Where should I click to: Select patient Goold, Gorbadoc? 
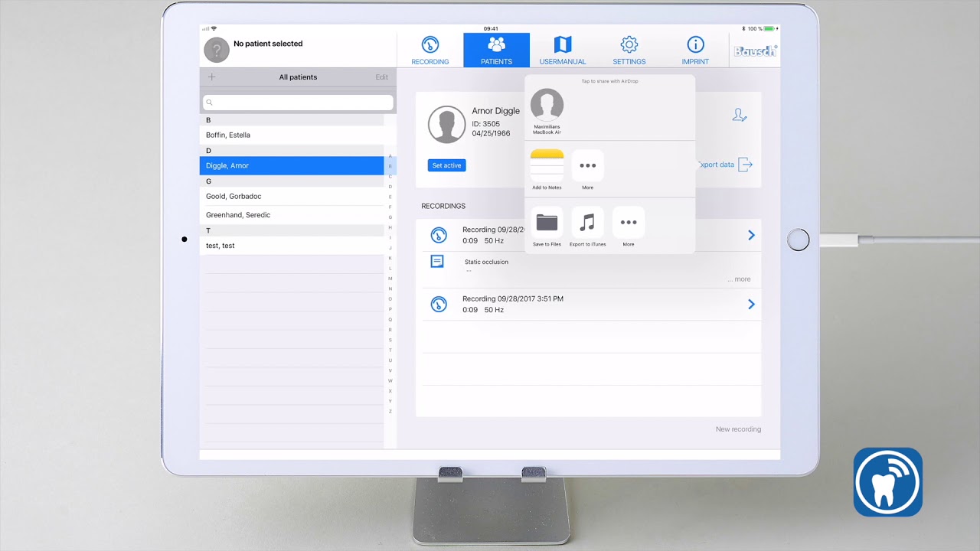[292, 197]
